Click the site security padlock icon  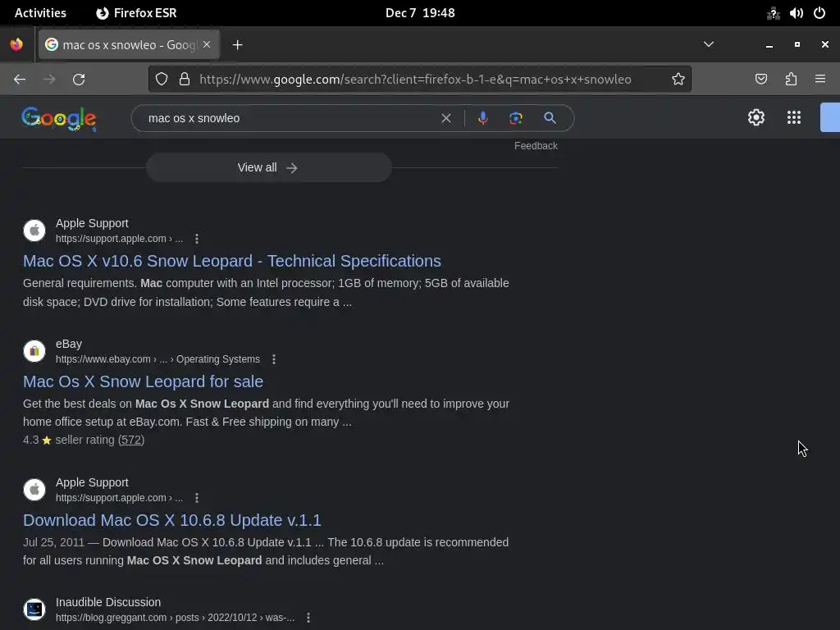[185, 80]
